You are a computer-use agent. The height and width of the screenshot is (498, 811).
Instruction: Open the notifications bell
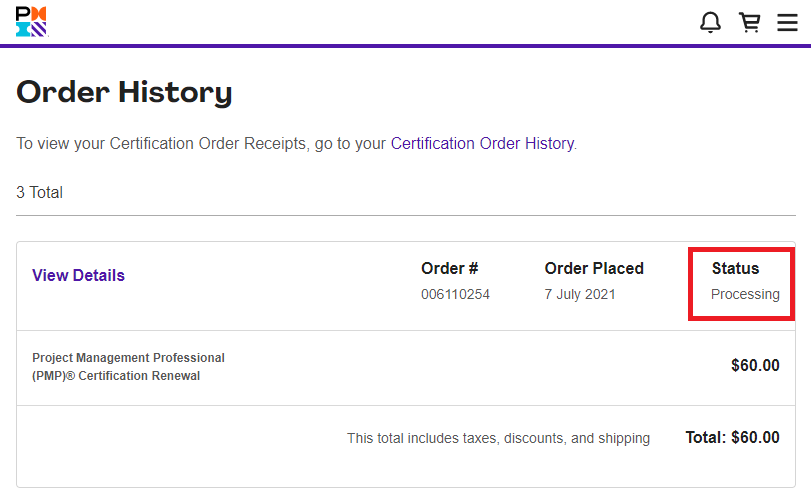[x=710, y=22]
